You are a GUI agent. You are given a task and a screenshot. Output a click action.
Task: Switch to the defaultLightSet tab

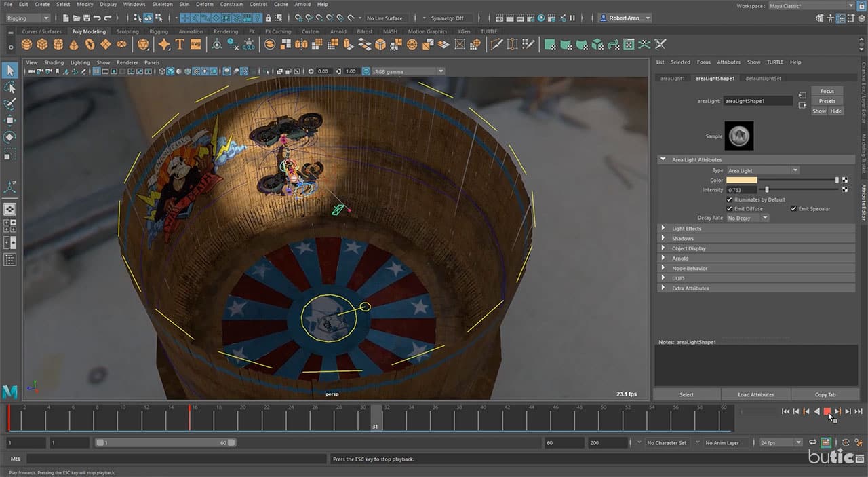tap(763, 78)
